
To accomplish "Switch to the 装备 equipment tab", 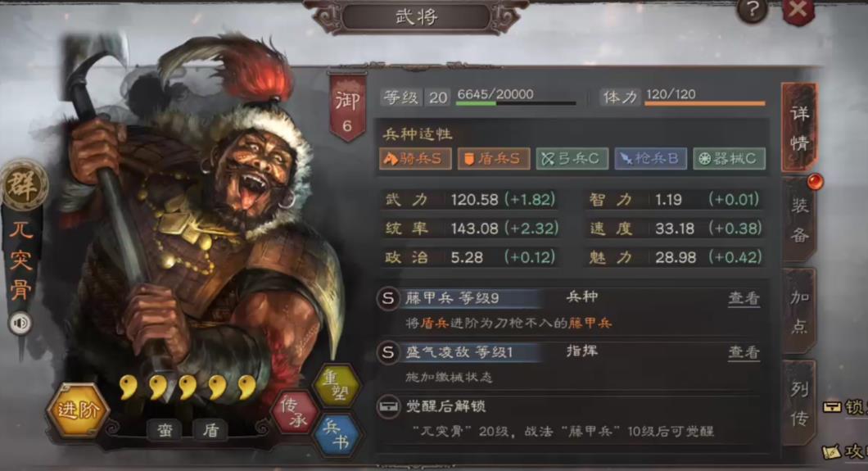I will (800, 220).
